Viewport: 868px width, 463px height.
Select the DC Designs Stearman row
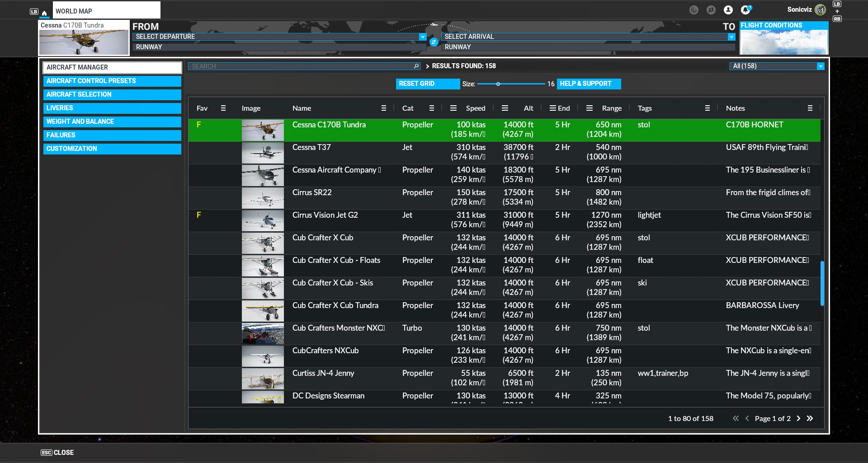click(x=504, y=397)
